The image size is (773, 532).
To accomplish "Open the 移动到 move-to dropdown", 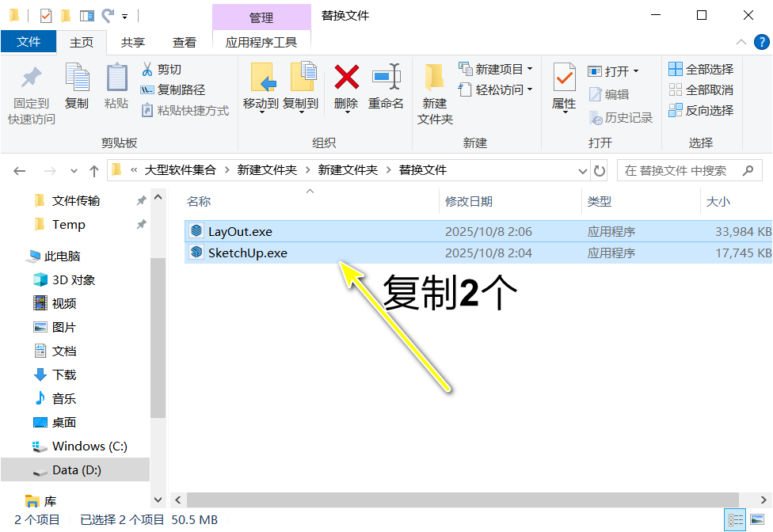I will pyautogui.click(x=261, y=112).
